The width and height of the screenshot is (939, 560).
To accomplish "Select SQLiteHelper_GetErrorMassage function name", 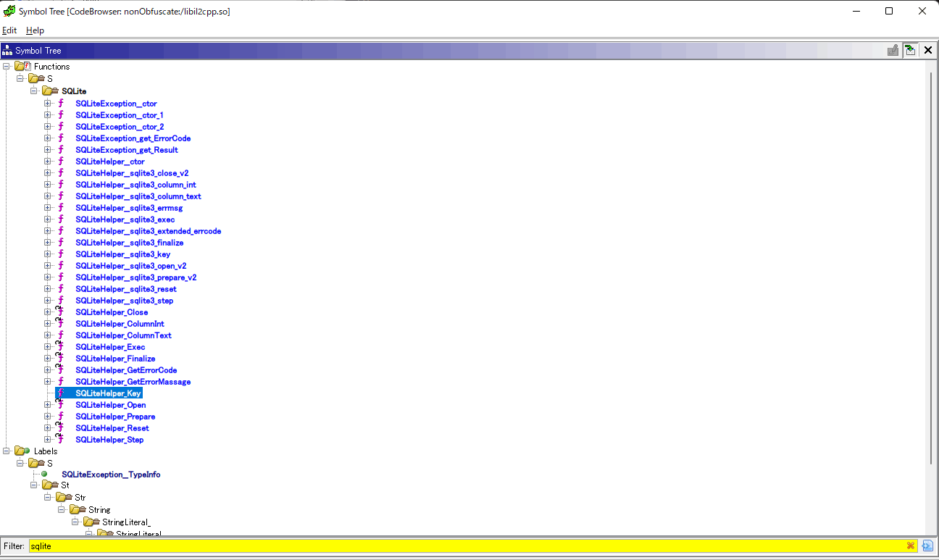I will tap(133, 382).
